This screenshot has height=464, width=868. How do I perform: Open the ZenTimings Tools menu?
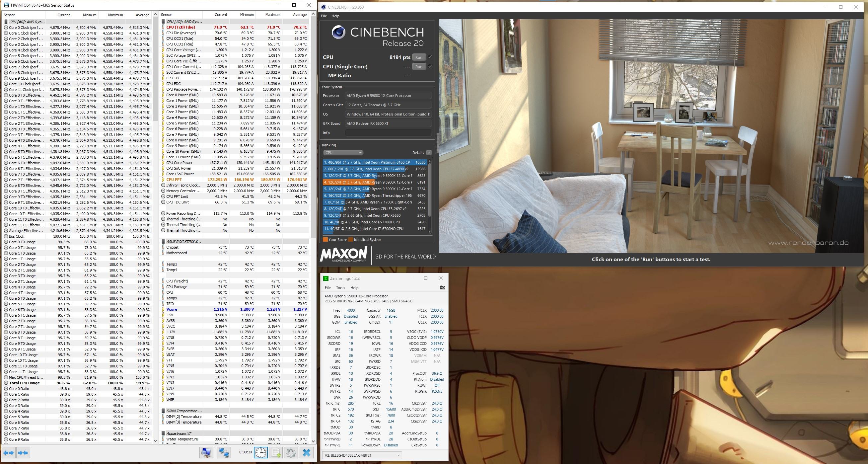click(x=340, y=288)
